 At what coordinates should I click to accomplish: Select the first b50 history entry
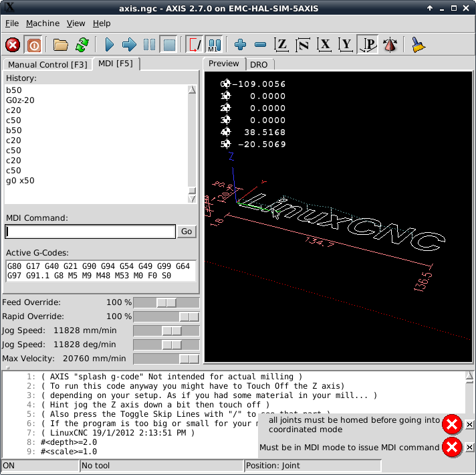click(x=13, y=90)
